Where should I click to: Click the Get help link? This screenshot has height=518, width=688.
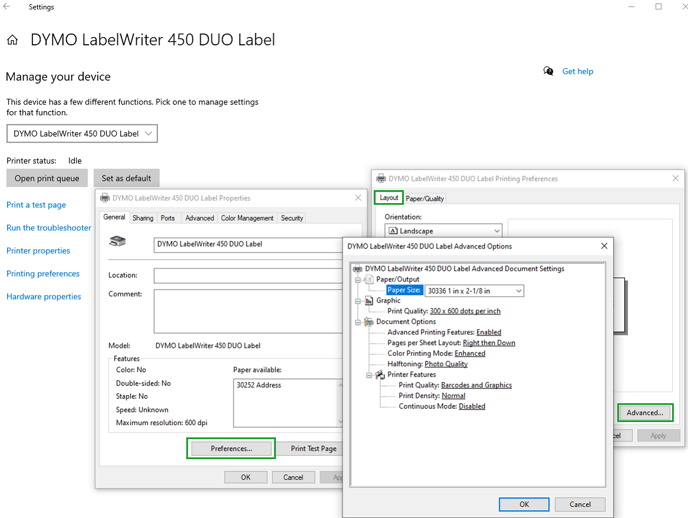point(577,71)
